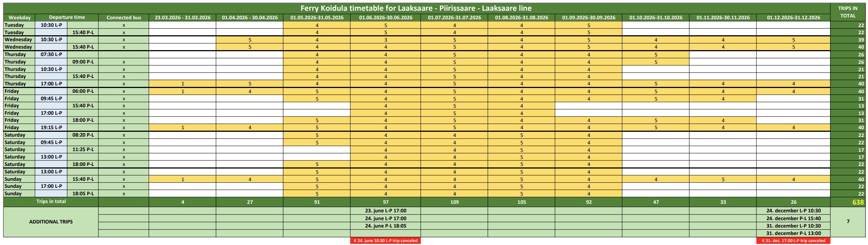Select the Friday 06:00 P-L departure cell

[83, 91]
